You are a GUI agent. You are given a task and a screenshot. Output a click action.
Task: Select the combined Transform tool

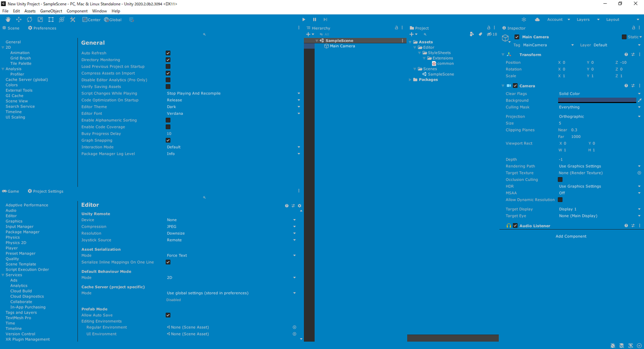tap(62, 19)
